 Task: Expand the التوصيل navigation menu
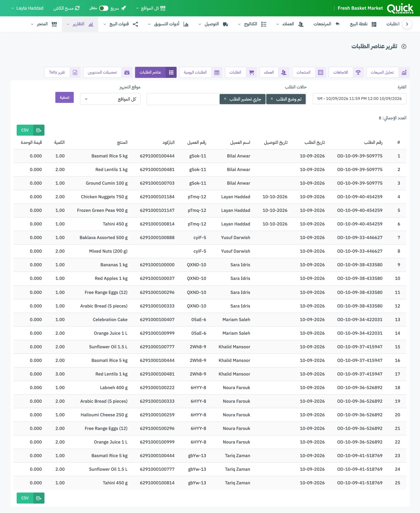[x=213, y=24]
